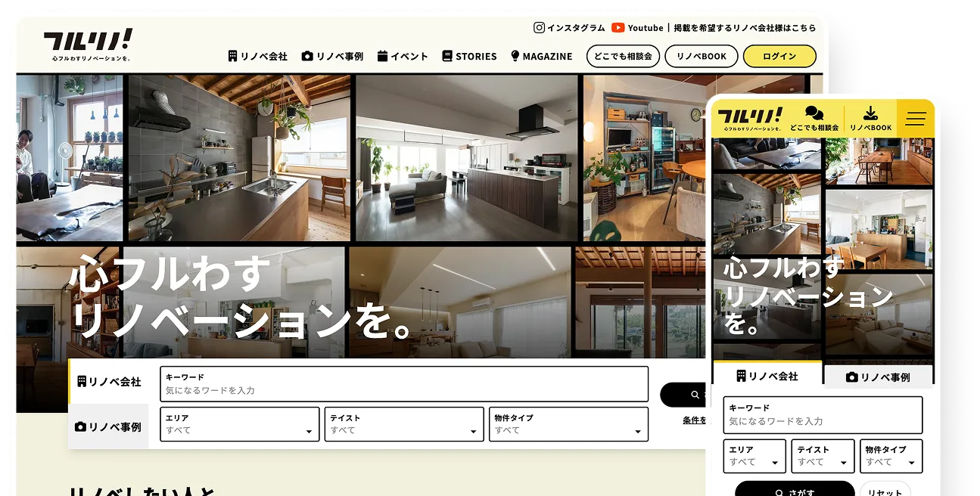
Task: Select the リノベ事例 search tab on desktop
Action: (108, 426)
